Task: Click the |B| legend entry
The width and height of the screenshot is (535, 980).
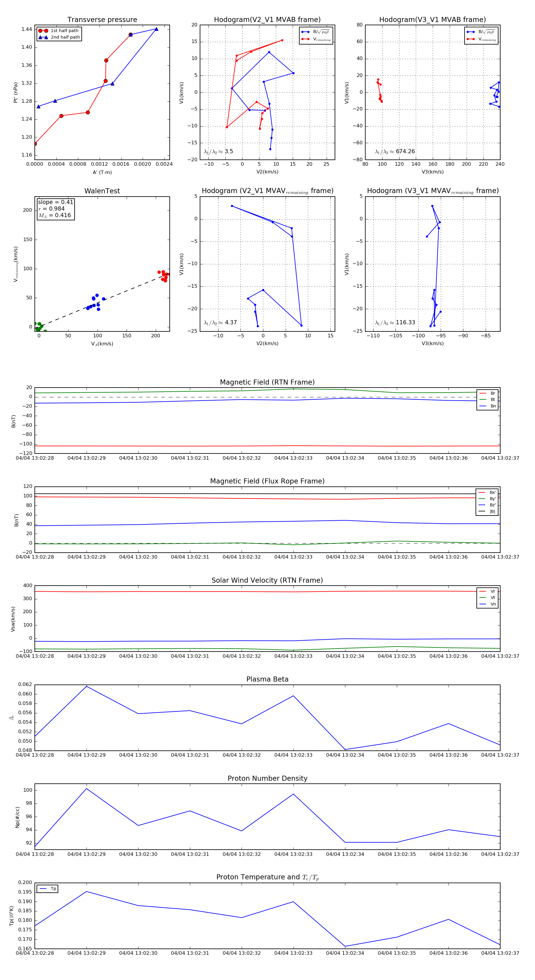Action: click(487, 512)
